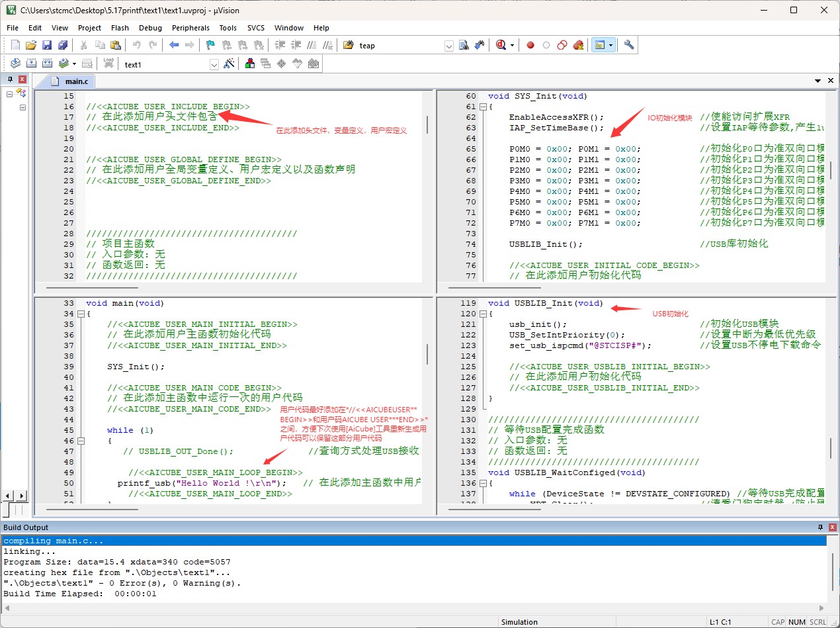
Task: Open the editor tab list dropdown arrow
Action: click(x=818, y=81)
